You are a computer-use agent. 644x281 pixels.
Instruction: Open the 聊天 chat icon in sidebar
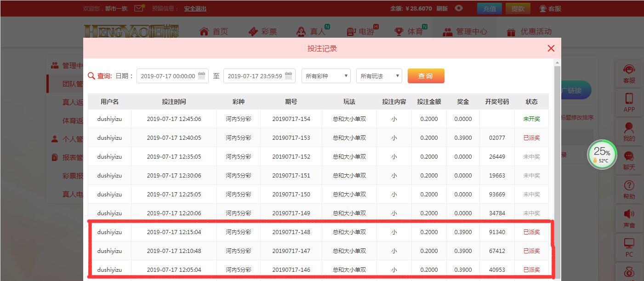point(629,156)
